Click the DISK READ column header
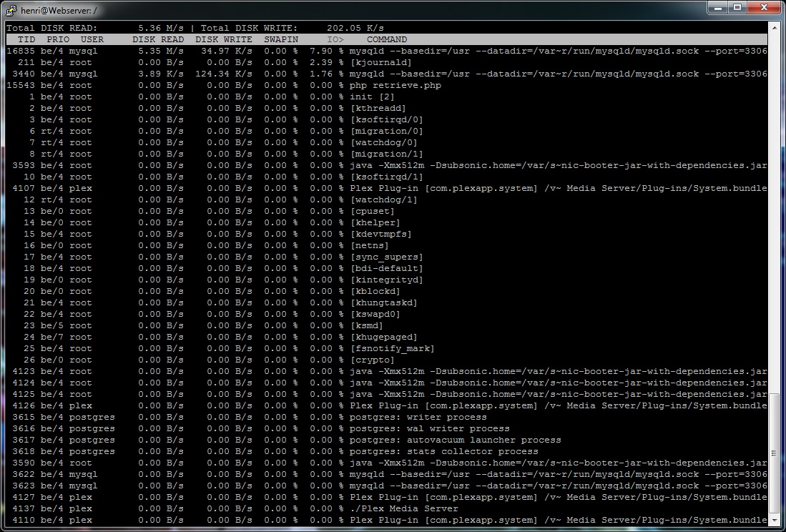This screenshot has width=786, height=532. coord(158,39)
